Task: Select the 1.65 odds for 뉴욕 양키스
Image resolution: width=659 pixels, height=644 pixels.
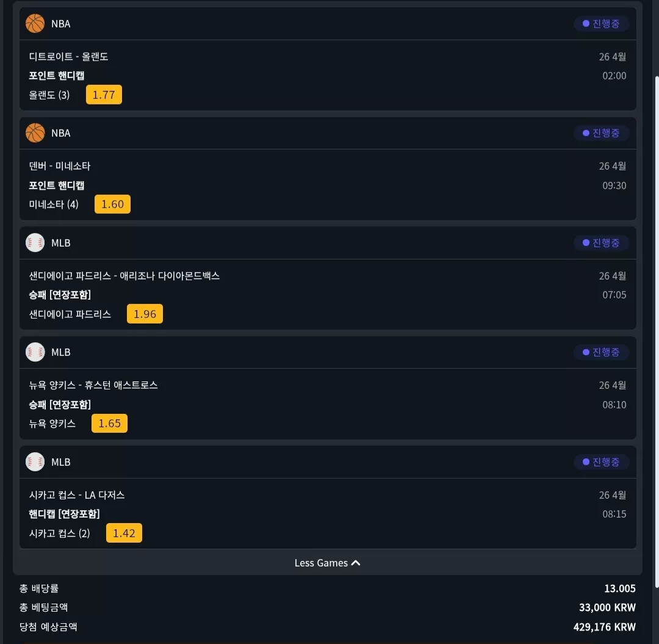Action: (110, 423)
